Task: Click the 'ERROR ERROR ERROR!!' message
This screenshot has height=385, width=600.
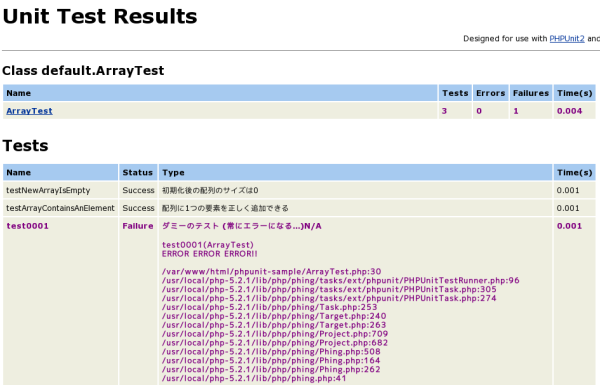Action: (x=210, y=254)
